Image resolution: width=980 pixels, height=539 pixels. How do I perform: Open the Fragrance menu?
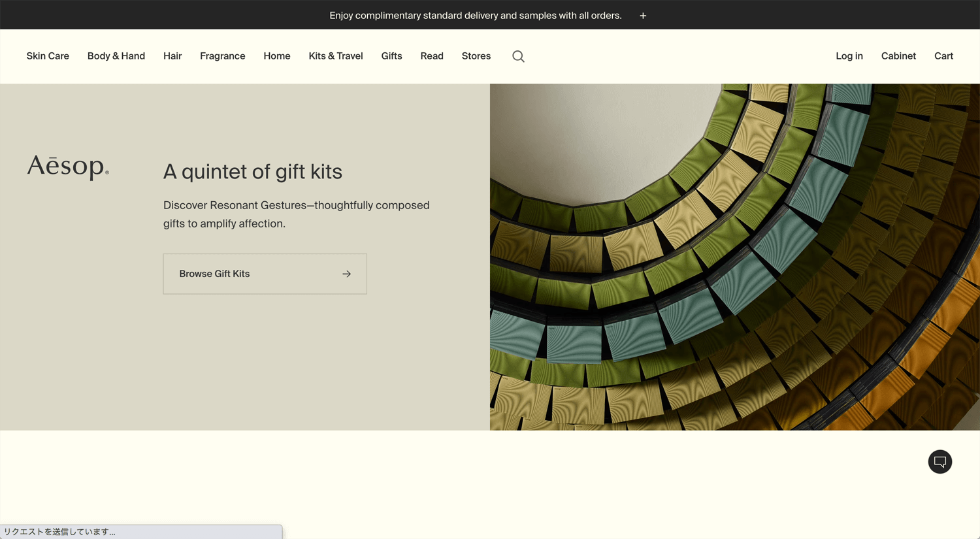coord(223,56)
